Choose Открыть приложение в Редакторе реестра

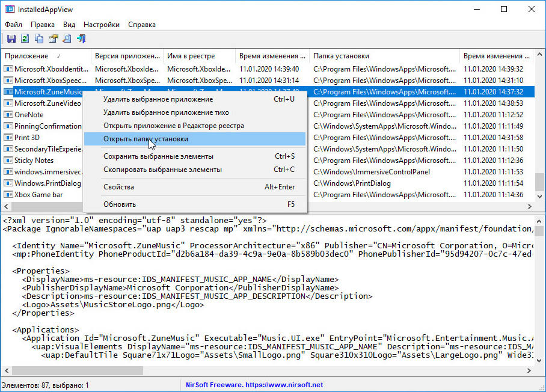pos(195,126)
